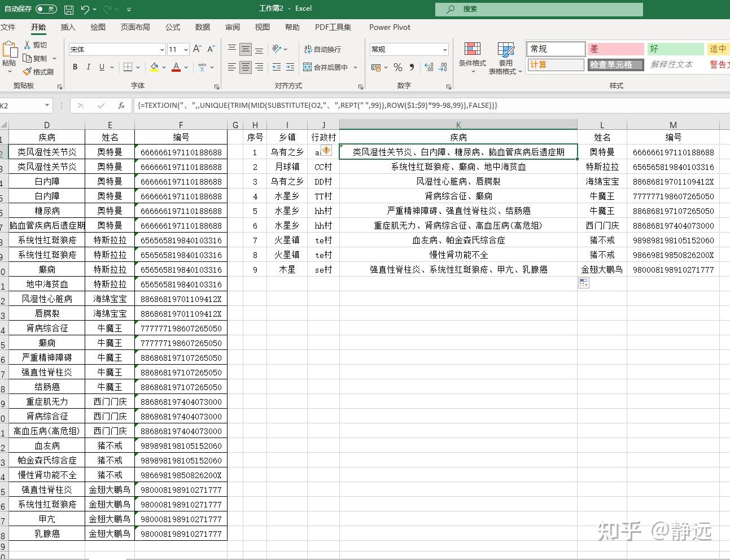
Task: Open the Undo history dropdown arrow
Action: pyautogui.click(x=94, y=10)
